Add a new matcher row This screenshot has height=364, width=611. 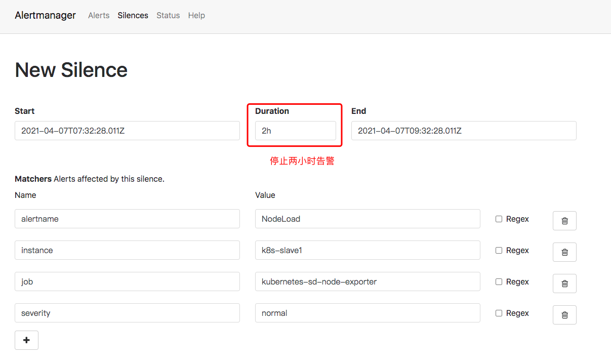click(26, 340)
